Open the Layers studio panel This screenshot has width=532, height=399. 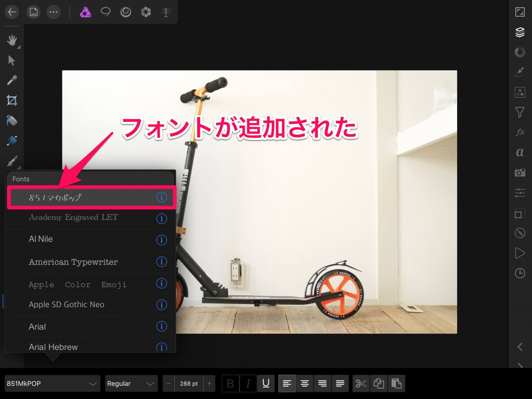tap(520, 32)
